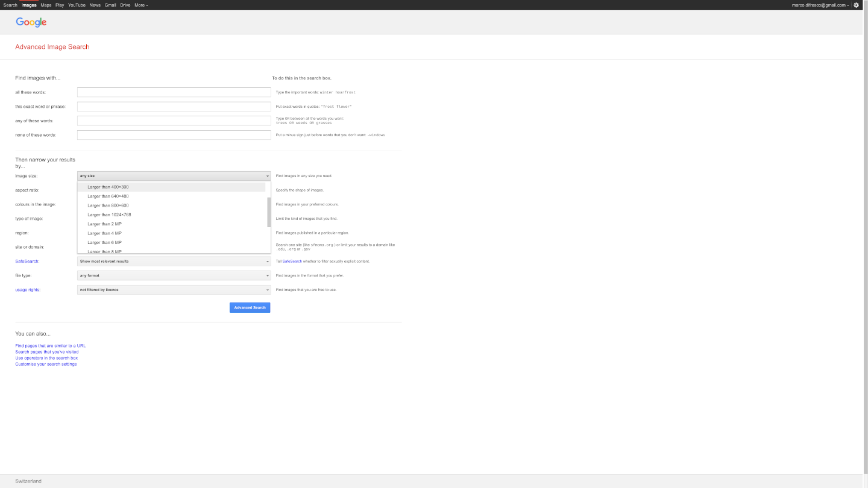Choose 'Larger than 1024×768' option
The image size is (868, 488).
click(x=172, y=214)
